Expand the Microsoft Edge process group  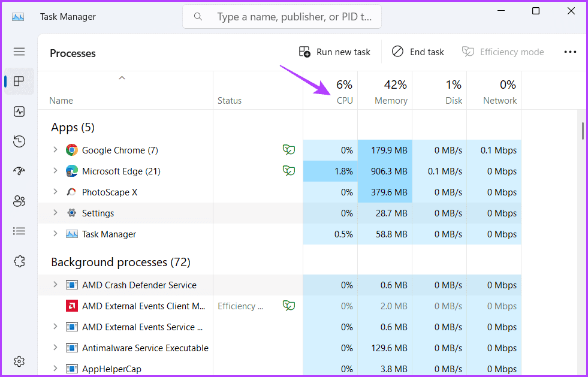point(55,171)
